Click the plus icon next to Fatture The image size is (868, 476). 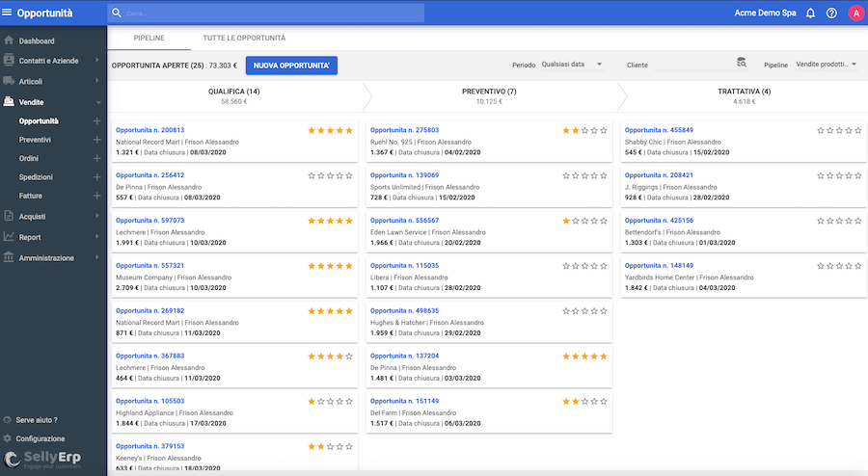(x=96, y=197)
